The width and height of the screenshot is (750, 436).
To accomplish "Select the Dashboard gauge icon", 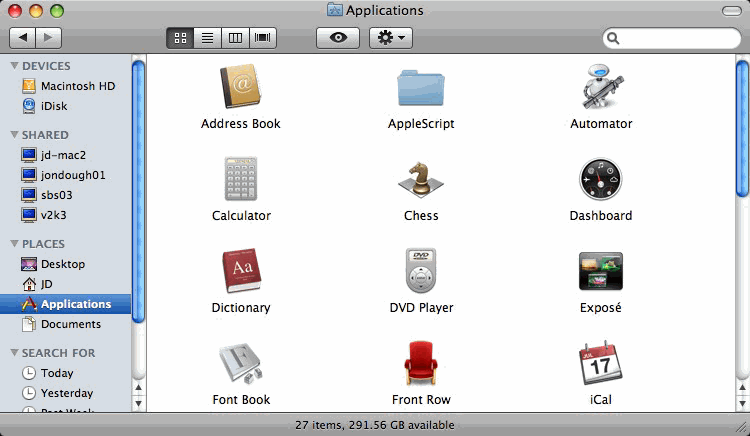I will [x=601, y=179].
